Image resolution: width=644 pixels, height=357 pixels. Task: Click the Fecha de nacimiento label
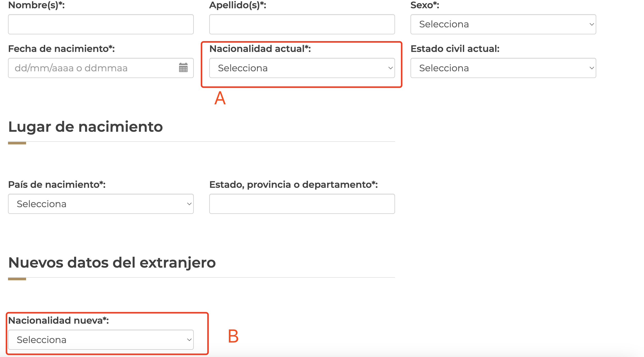61,49
